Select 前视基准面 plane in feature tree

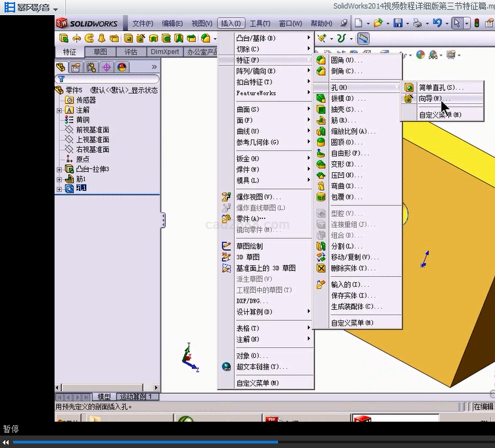[x=92, y=130]
